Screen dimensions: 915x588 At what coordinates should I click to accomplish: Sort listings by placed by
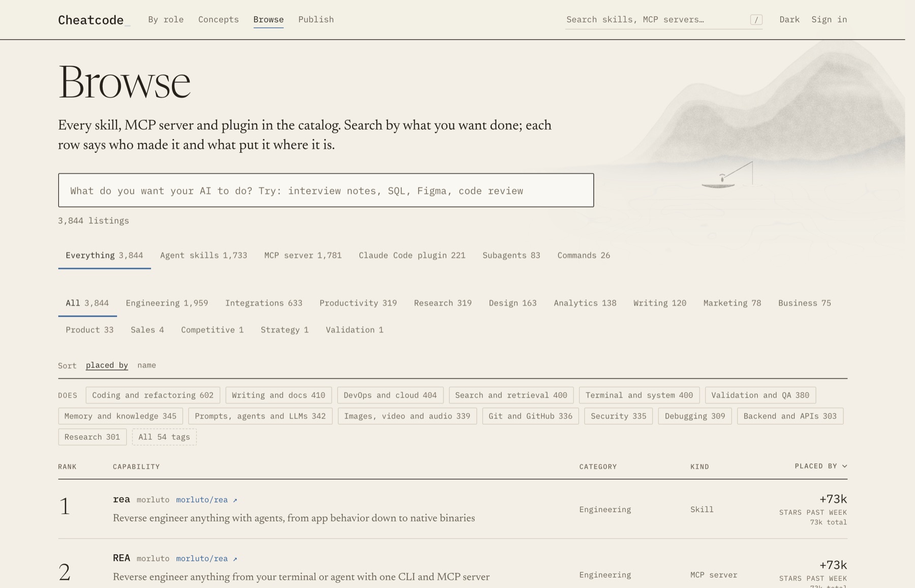(107, 365)
